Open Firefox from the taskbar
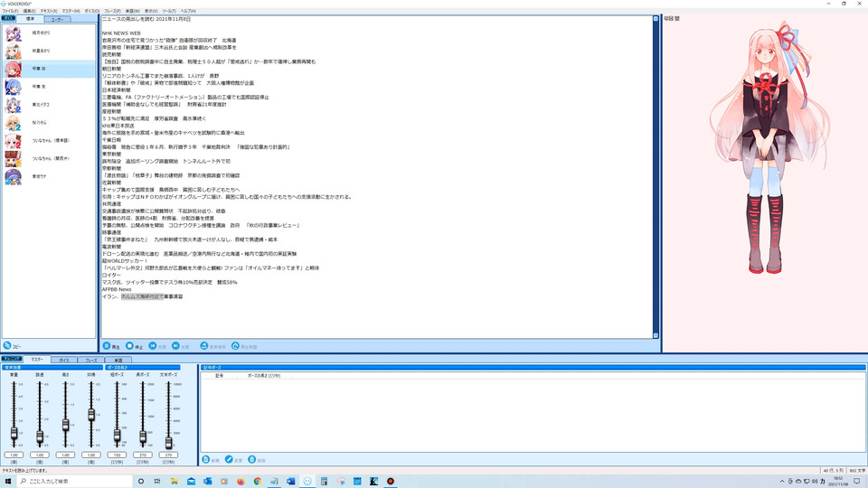Image resolution: width=868 pixels, height=488 pixels. point(241,482)
